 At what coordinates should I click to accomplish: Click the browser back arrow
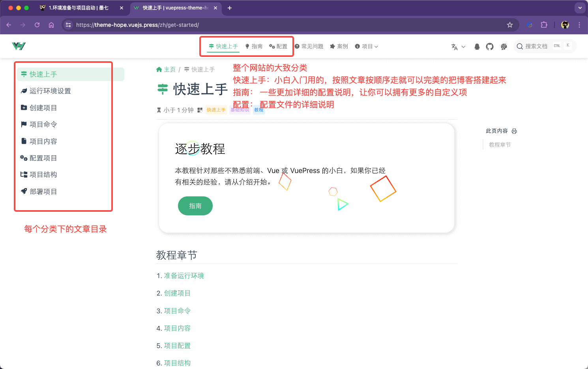9,25
